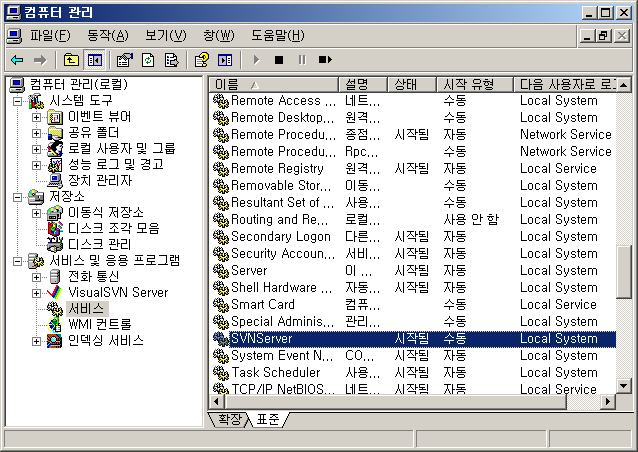Screen dimensions: 638x452
Task: Expand 로컬 사용자 및 그룹 node
Action: [x=36, y=149]
